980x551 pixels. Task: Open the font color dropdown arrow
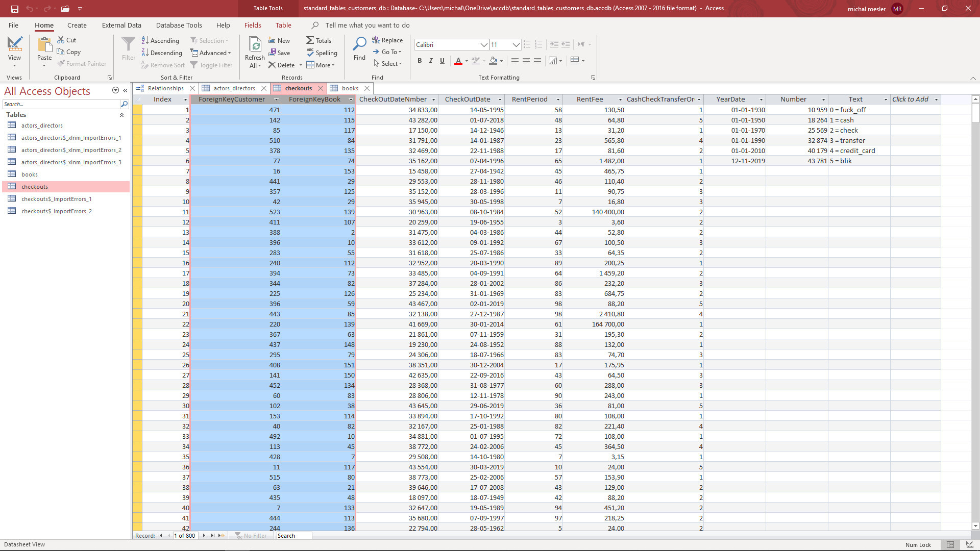pos(467,61)
